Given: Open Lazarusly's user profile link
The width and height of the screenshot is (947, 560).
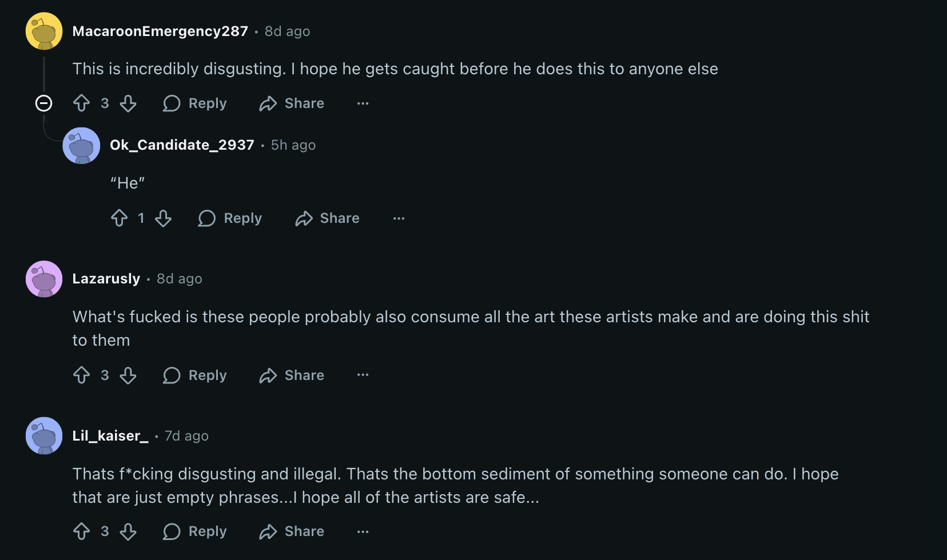Looking at the screenshot, I should (106, 279).
